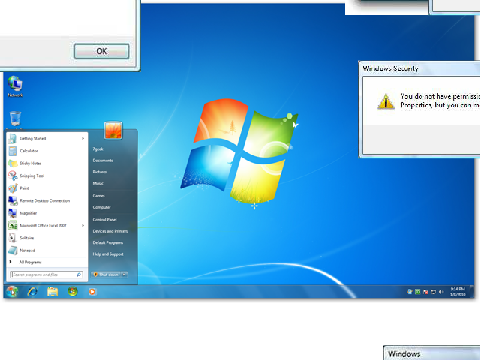480x360 pixels.
Task: Launch Calculator from the Start menu
Action: coord(47,151)
